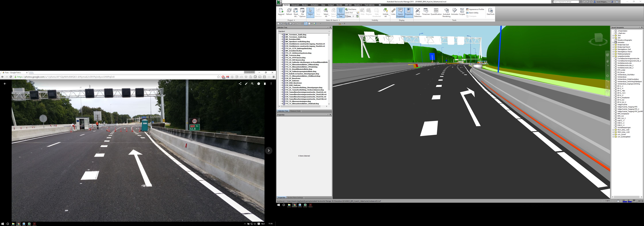Image resolution: width=644 pixels, height=226 pixels.
Task: Expand the Dienstgebouw Noord viewpoints folder
Action: (613, 52)
